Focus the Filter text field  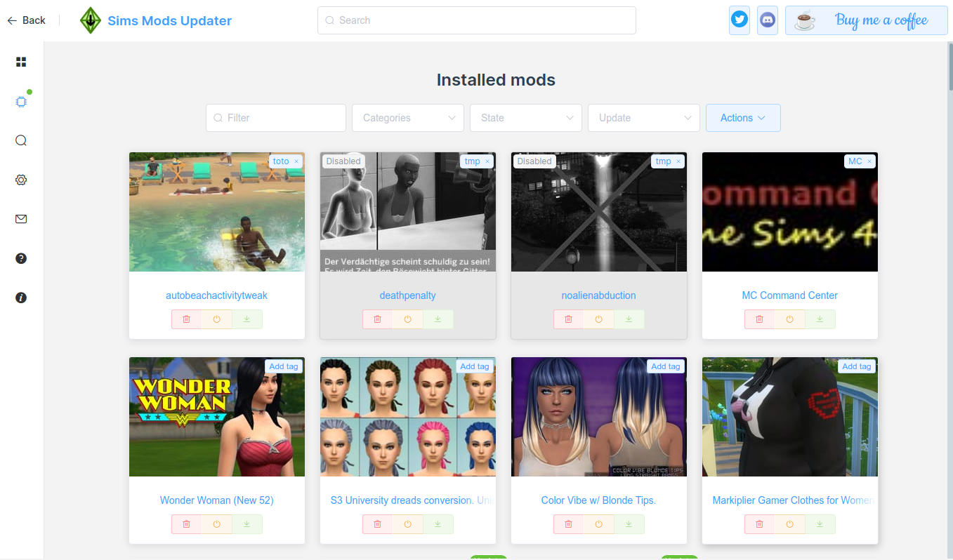coord(276,118)
